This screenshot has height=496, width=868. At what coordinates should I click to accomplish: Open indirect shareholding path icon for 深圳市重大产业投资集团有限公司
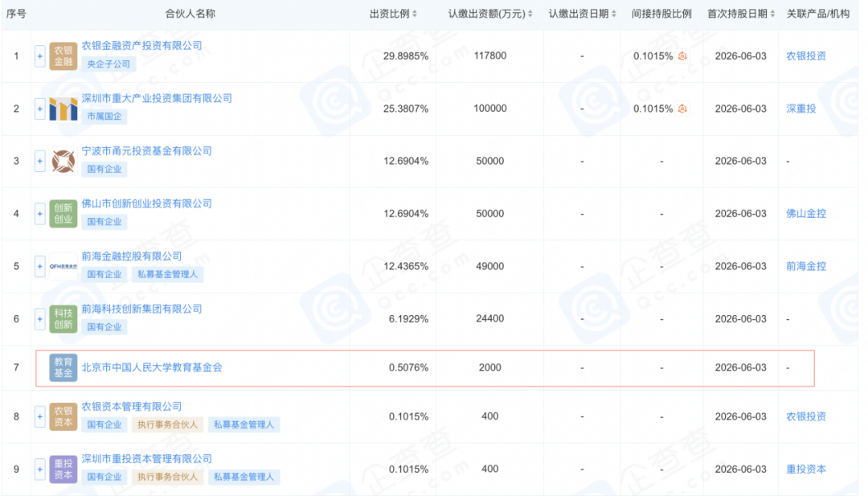[682, 109]
